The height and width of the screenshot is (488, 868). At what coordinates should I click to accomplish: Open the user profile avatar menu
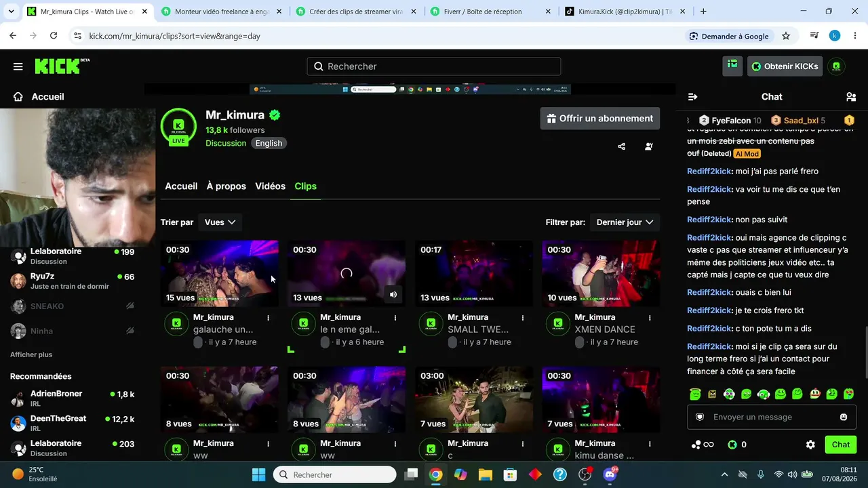tap(837, 66)
